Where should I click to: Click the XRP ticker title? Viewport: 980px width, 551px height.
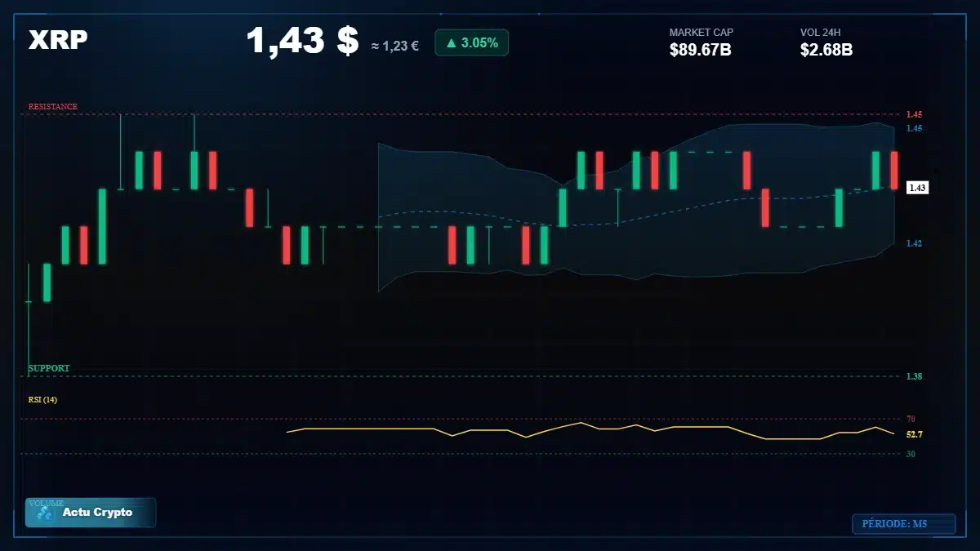click(58, 39)
